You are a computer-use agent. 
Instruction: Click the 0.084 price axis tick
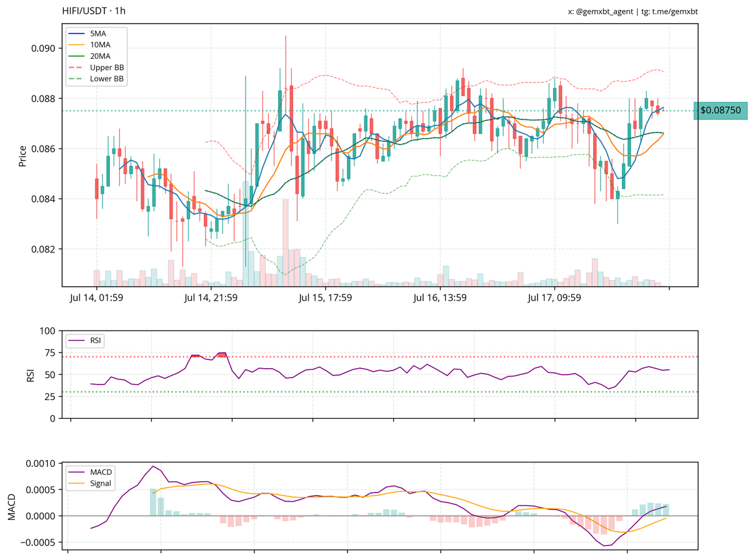[x=44, y=199]
